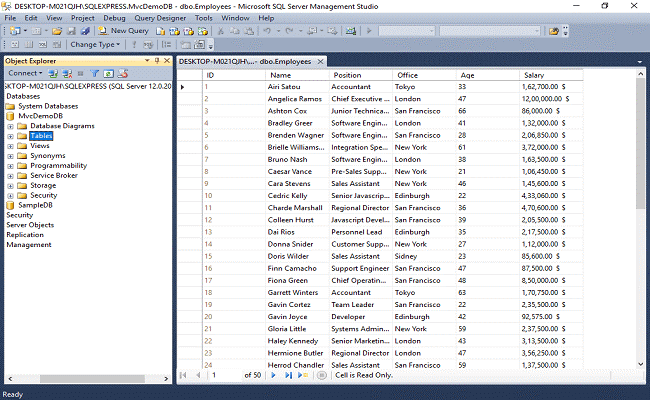Click the Disconnect server icon
The image size is (650, 400).
tap(67, 74)
